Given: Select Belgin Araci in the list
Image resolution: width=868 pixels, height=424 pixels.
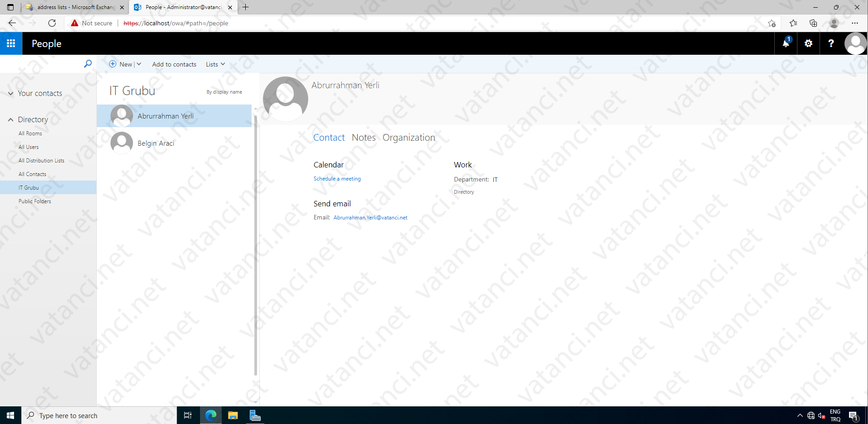Looking at the screenshot, I should (174, 143).
